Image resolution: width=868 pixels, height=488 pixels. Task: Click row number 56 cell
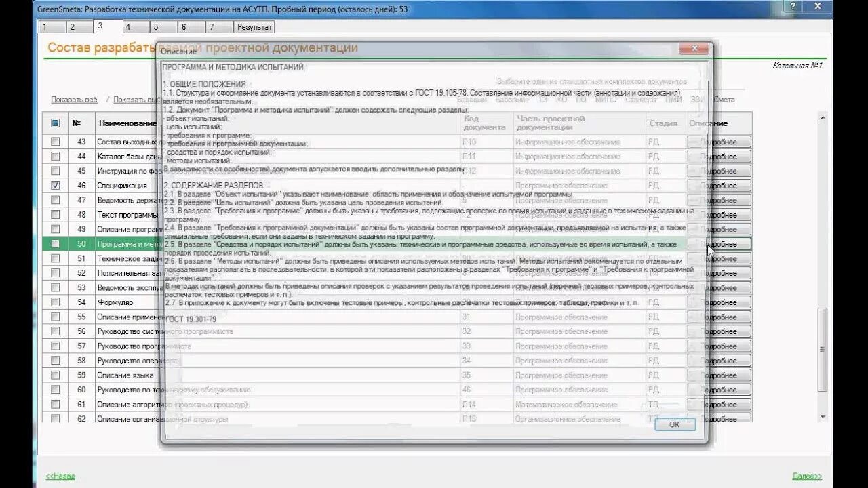click(81, 331)
